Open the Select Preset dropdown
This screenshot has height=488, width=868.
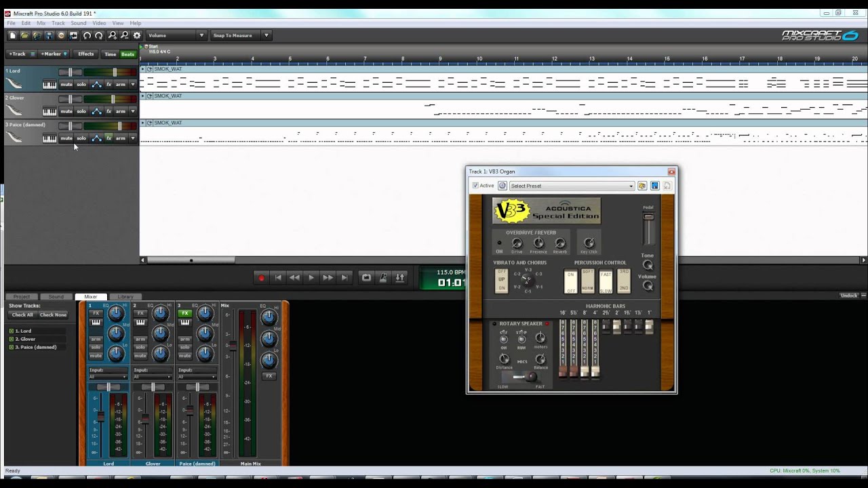(x=572, y=186)
